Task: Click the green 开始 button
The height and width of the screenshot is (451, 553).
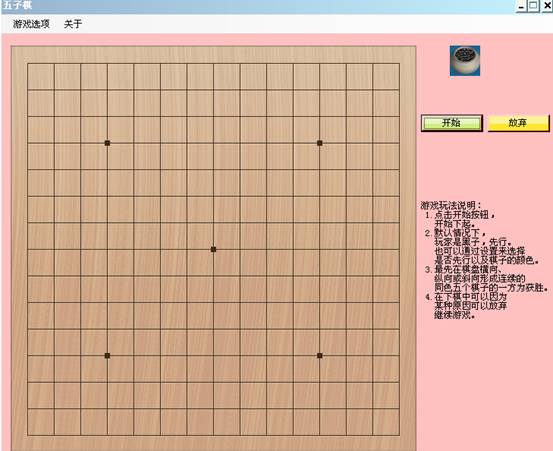Action: [x=452, y=123]
